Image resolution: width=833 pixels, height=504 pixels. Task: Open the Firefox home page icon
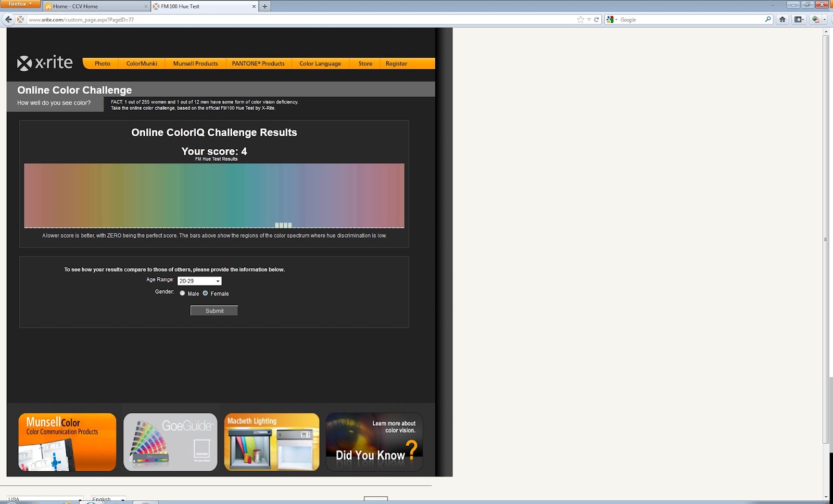click(x=782, y=20)
